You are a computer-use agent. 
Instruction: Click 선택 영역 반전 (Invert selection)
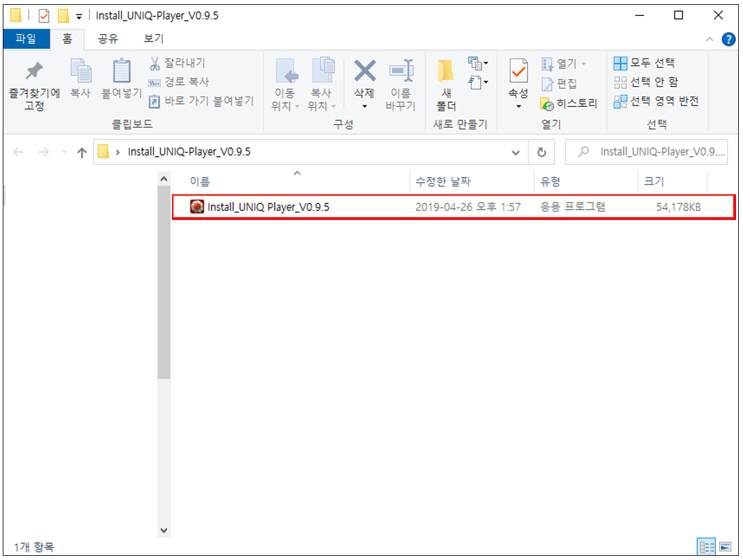(656, 101)
